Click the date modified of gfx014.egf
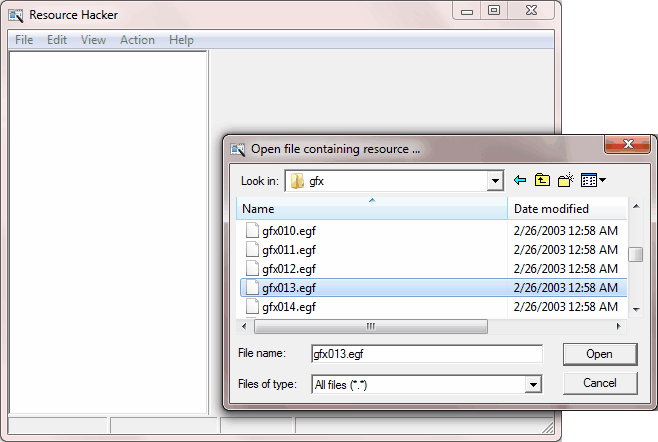Image resolution: width=658 pixels, height=442 pixels. 565,306
